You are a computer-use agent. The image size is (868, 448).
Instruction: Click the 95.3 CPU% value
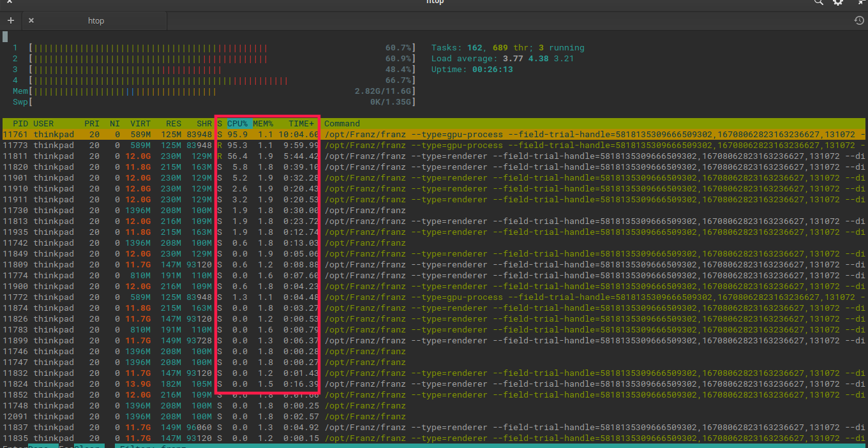[237, 146]
